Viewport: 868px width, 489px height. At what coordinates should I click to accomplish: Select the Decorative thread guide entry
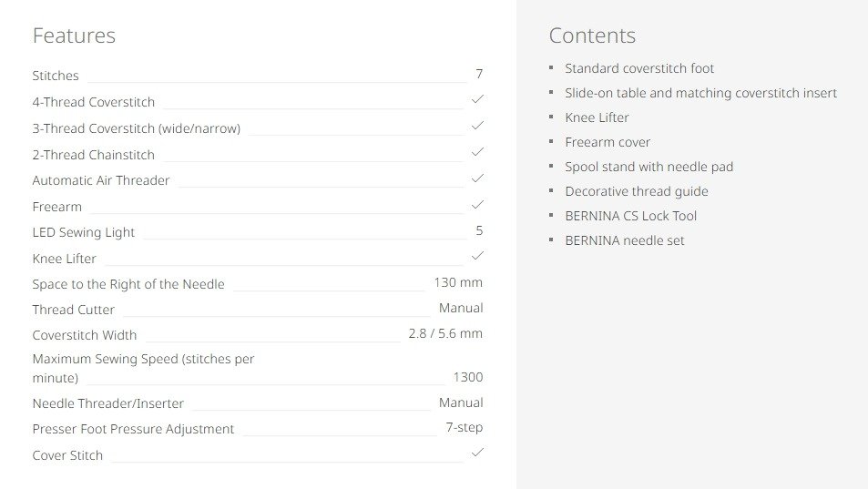[x=636, y=191]
